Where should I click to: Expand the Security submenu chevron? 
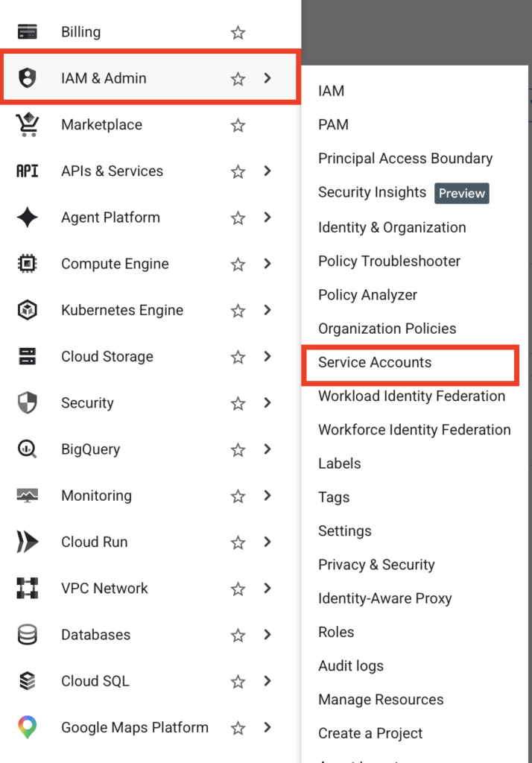pyautogui.click(x=267, y=403)
